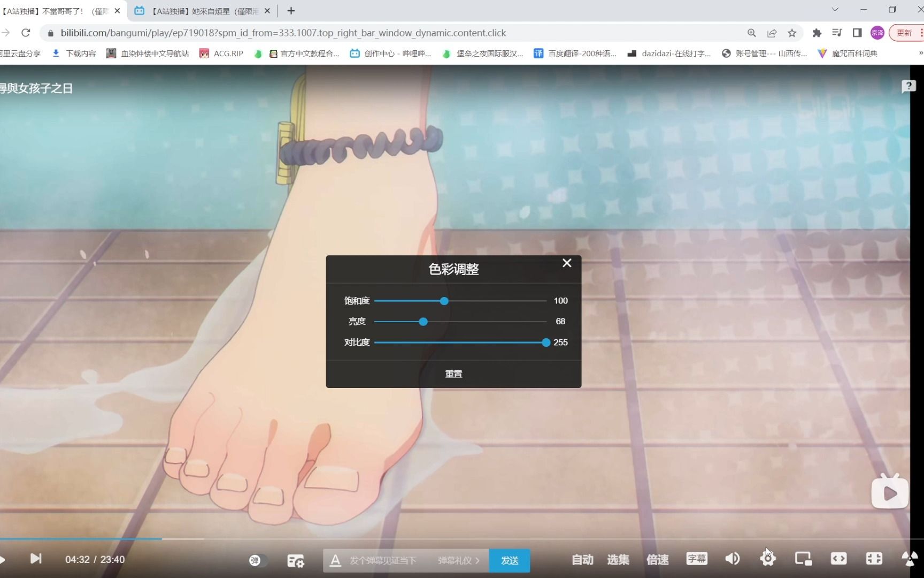
Task: Click the 更新 update button
Action: 905,33
